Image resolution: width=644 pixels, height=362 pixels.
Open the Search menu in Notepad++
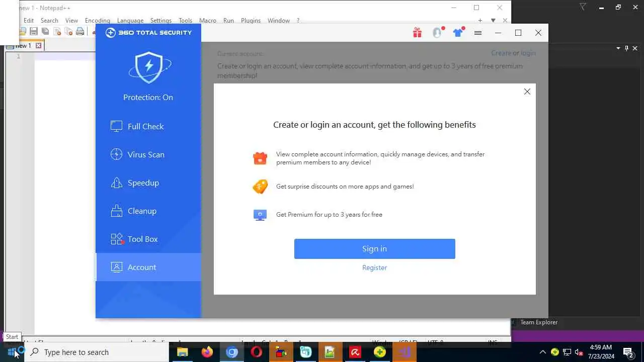click(49, 21)
